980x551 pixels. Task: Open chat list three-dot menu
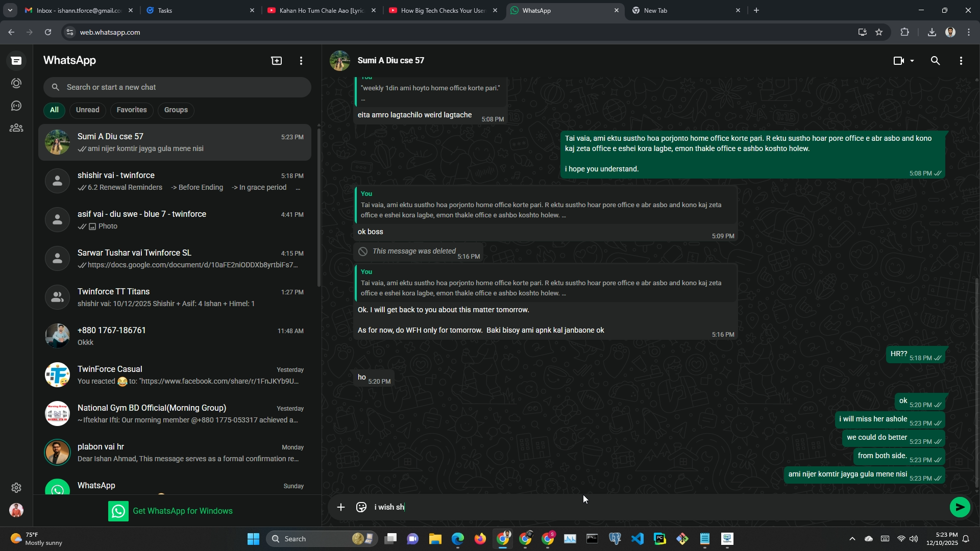(x=301, y=61)
